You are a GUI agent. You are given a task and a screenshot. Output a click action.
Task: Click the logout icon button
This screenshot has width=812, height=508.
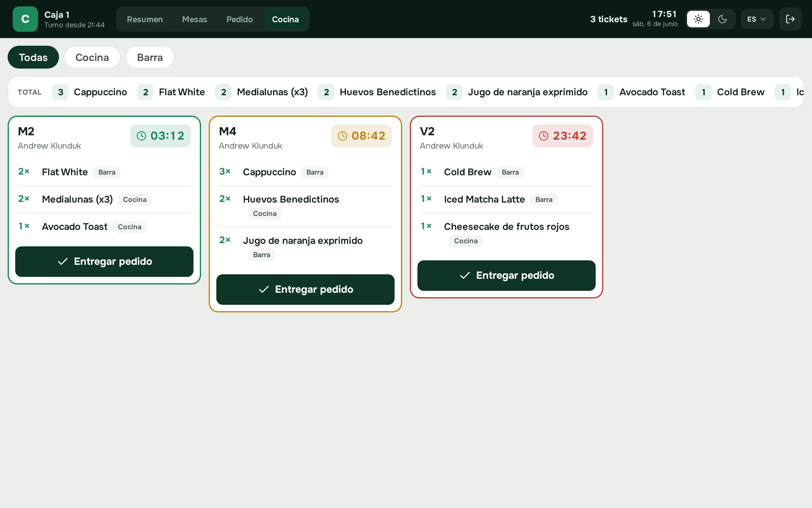[790, 19]
